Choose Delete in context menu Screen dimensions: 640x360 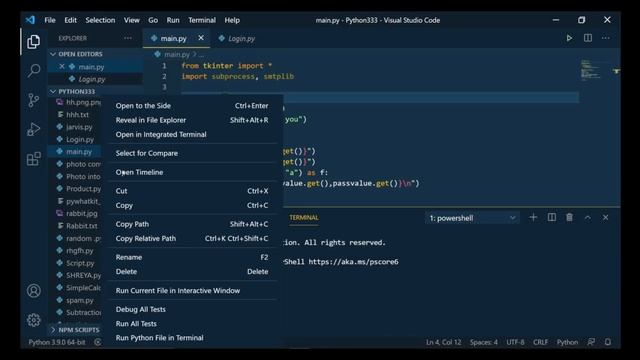[192, 271]
